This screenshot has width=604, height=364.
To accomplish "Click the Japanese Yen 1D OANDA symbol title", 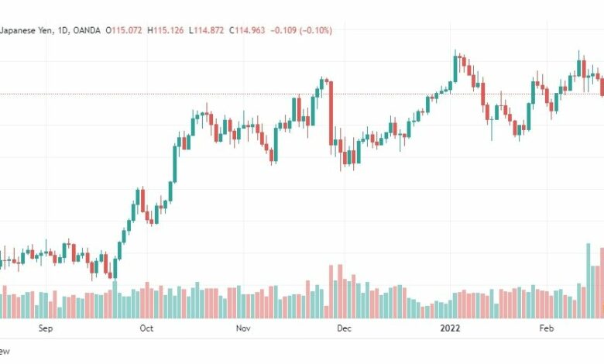I will pyautogui.click(x=50, y=30).
